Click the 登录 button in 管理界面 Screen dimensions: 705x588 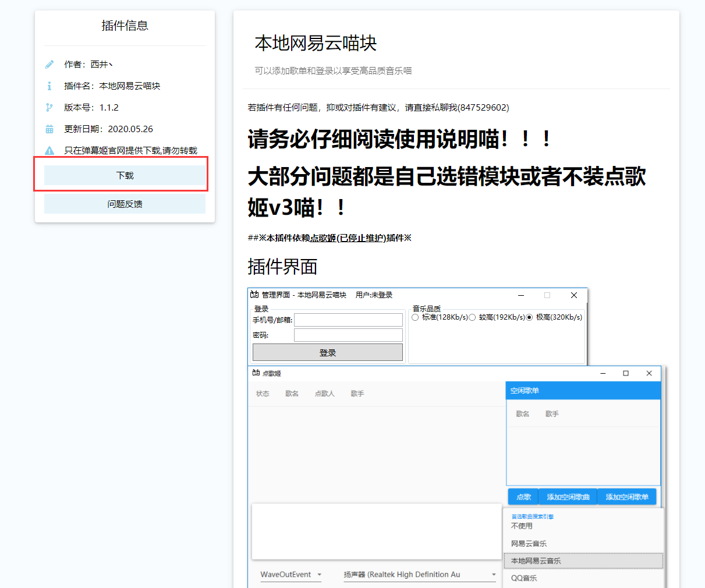[x=328, y=353]
